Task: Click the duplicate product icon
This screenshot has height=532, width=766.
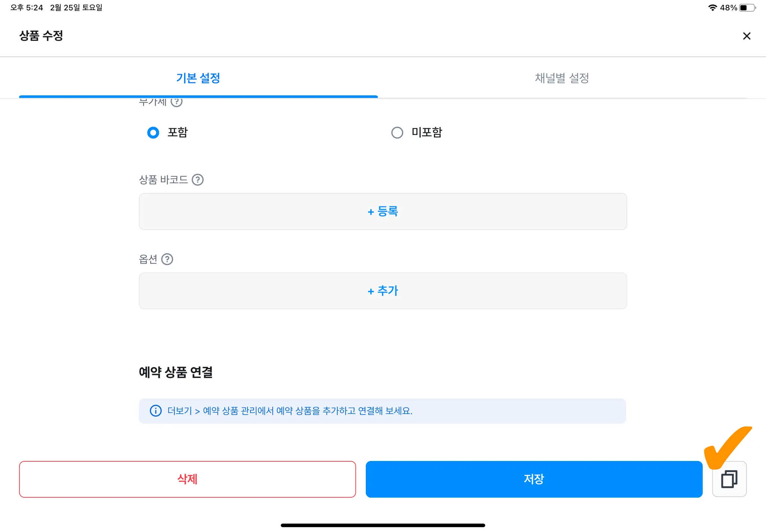Action: click(x=729, y=479)
